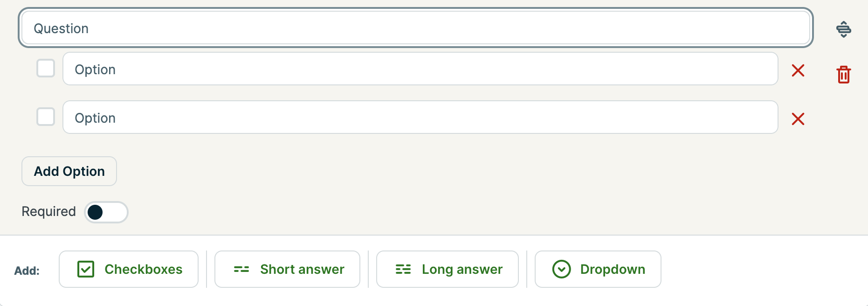Screen dimensions: 868x306
Task: Select the Long answer question type
Action: (447, 269)
